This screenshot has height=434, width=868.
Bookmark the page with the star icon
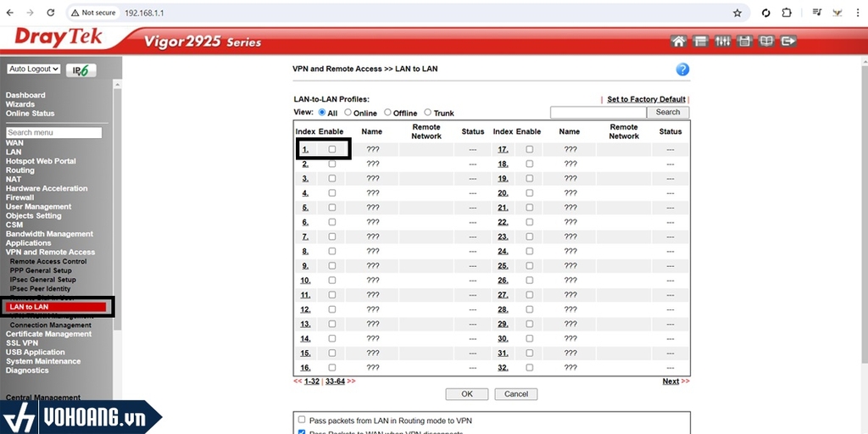[737, 13]
